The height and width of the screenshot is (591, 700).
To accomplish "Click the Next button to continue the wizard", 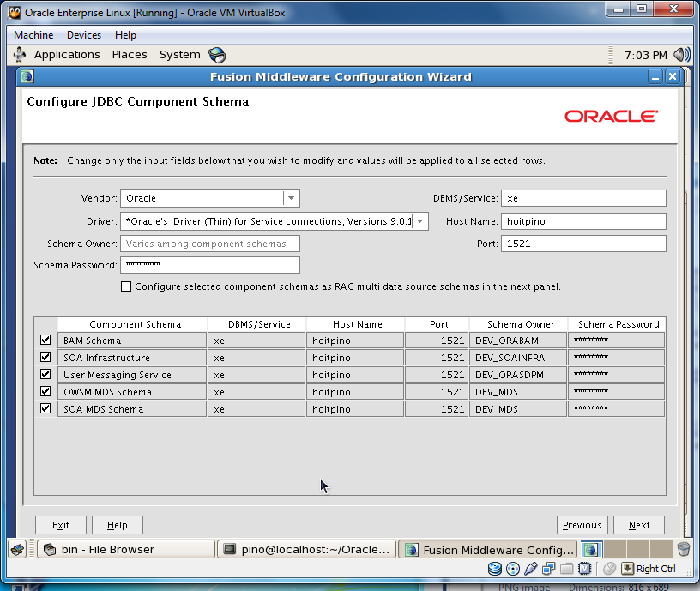I will point(638,524).
